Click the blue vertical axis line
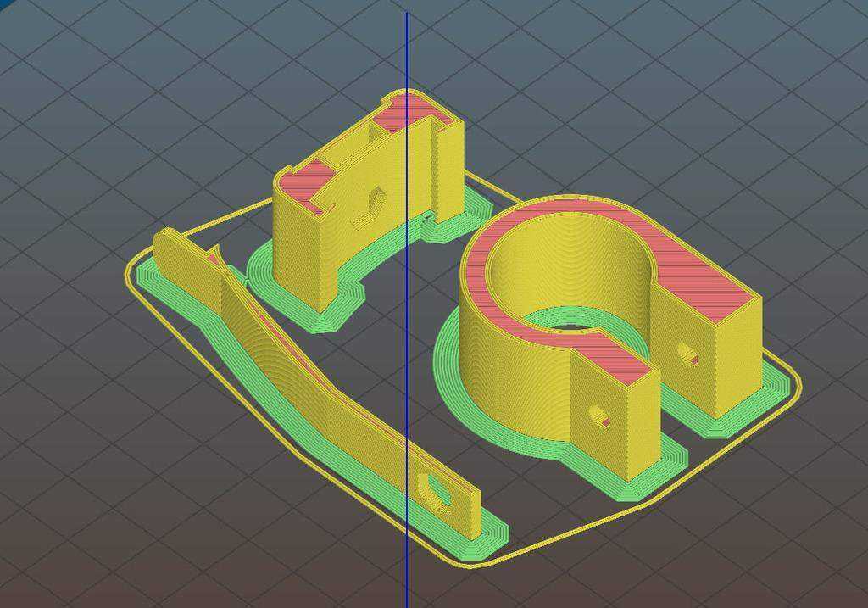The height and width of the screenshot is (608, 868). [407, 310]
